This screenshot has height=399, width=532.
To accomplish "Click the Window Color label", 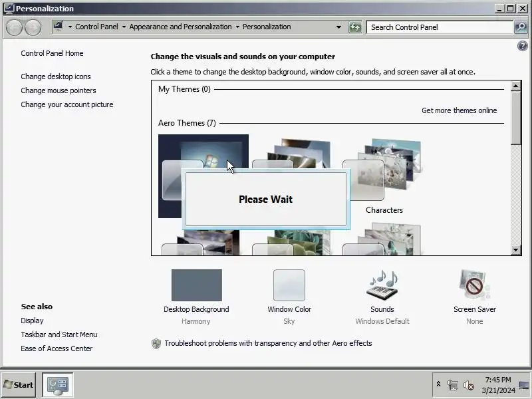I will [x=289, y=309].
